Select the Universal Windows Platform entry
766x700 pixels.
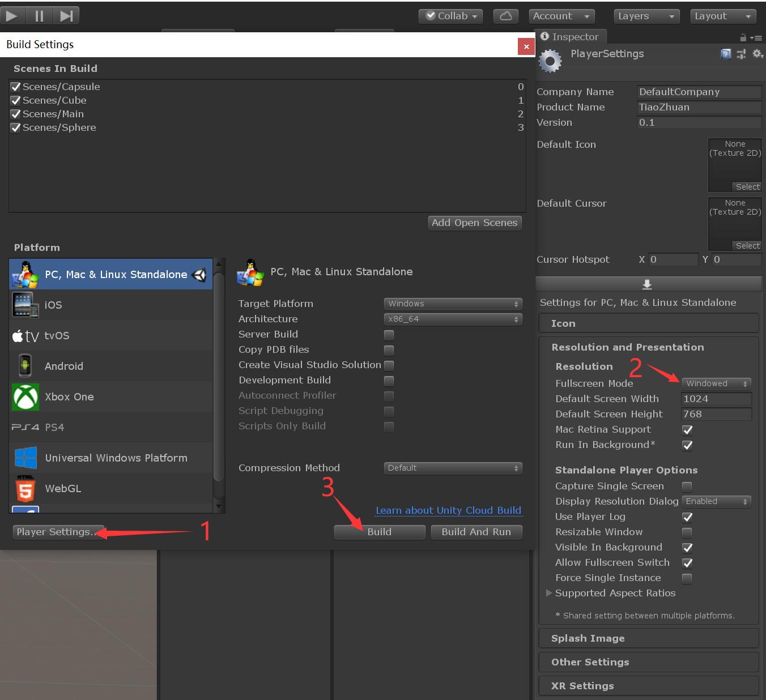(111, 458)
